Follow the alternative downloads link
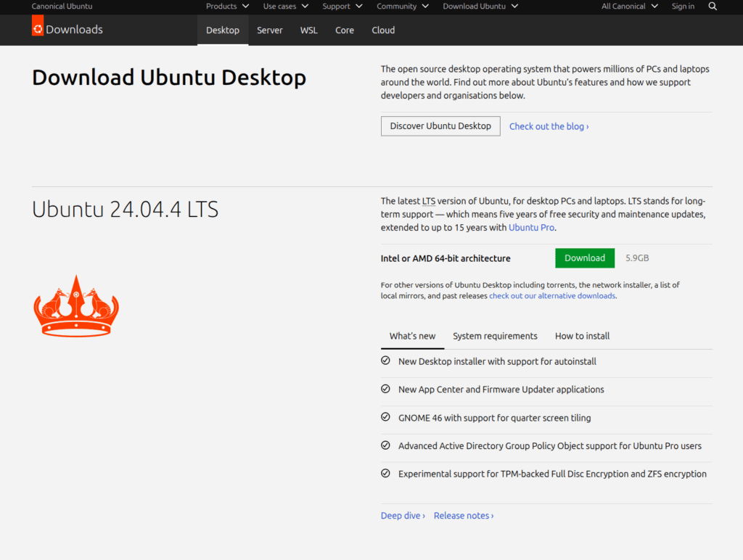The height and width of the screenshot is (560, 743). pos(552,295)
